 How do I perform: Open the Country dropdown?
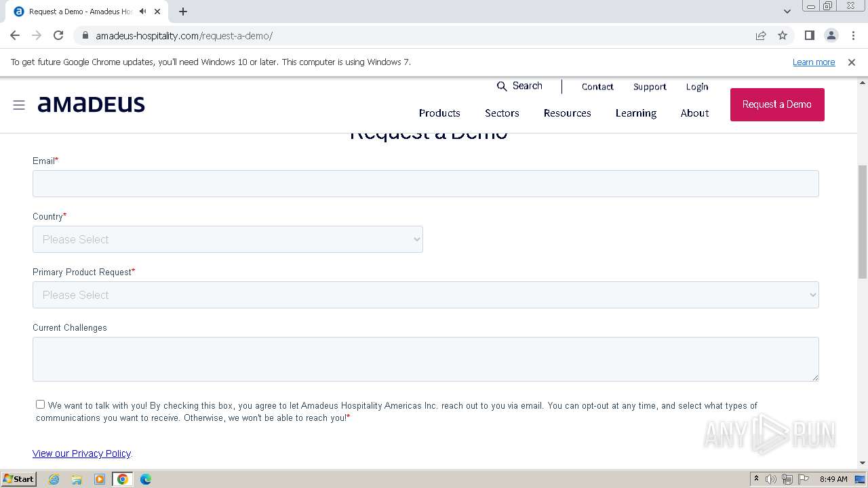[x=228, y=239]
